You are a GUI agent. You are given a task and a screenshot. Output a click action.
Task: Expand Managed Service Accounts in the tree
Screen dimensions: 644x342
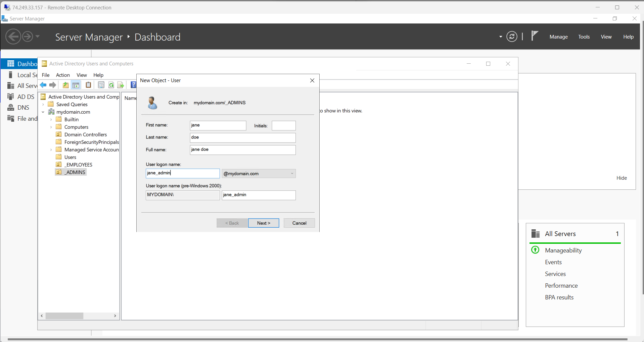click(51, 149)
